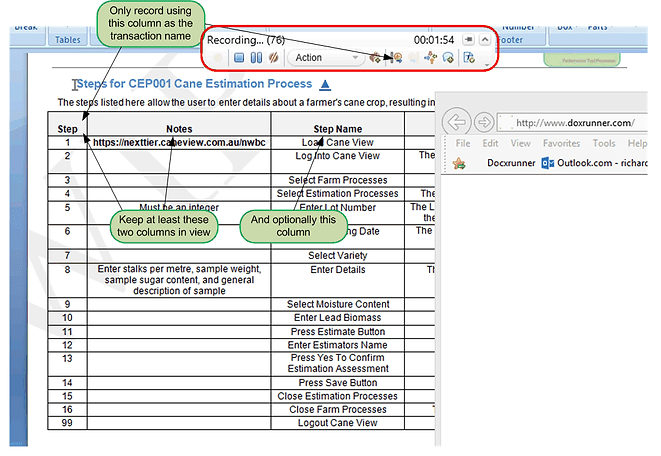The height and width of the screenshot is (456, 661).
Task: Select 'Close Estimation Processes' cell
Action: (x=338, y=396)
